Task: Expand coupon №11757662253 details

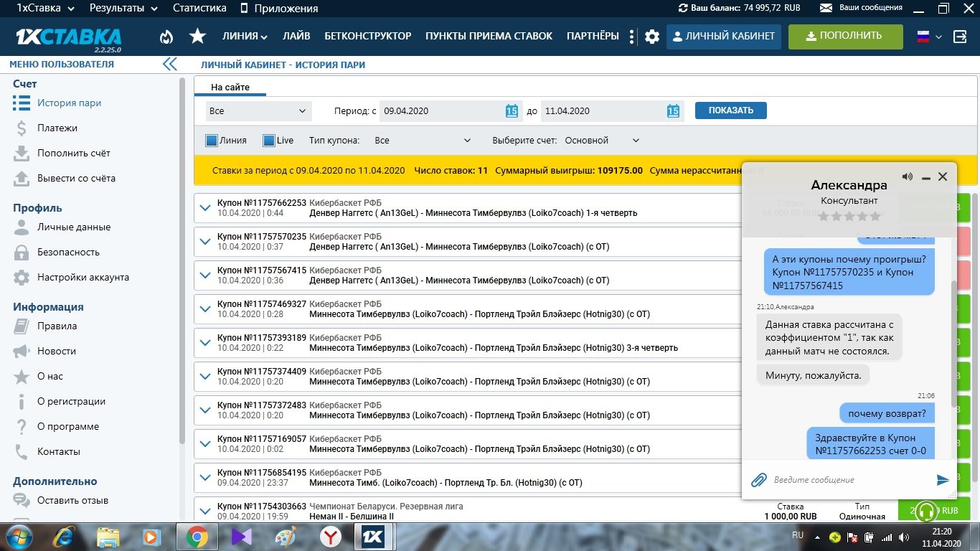Action: (x=205, y=208)
